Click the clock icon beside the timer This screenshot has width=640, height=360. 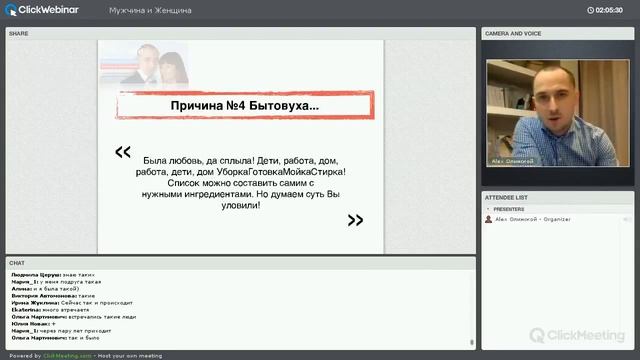(x=590, y=10)
